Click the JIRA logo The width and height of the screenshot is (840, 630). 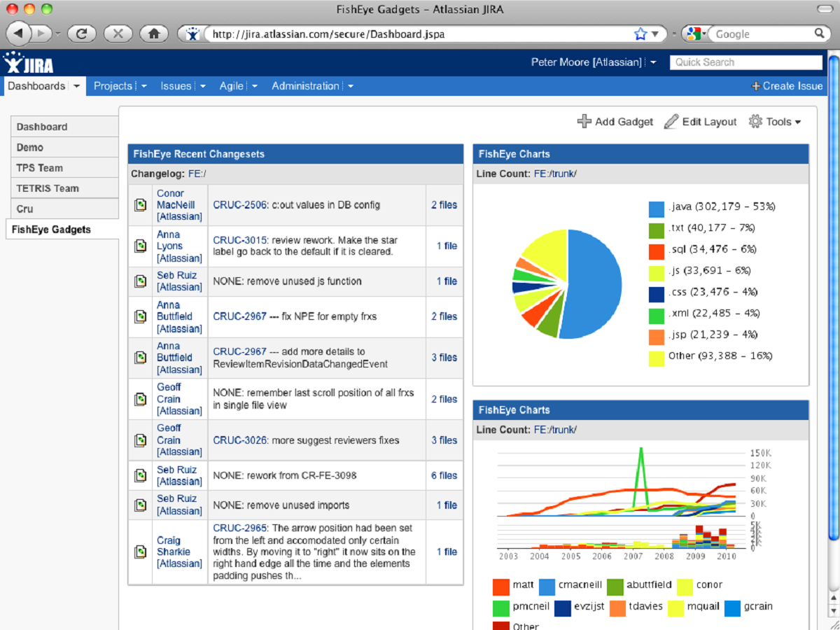point(29,63)
